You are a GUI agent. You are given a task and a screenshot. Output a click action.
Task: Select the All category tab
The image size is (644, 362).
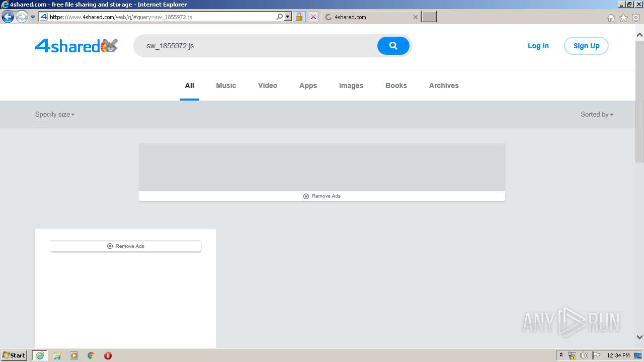pyautogui.click(x=189, y=85)
